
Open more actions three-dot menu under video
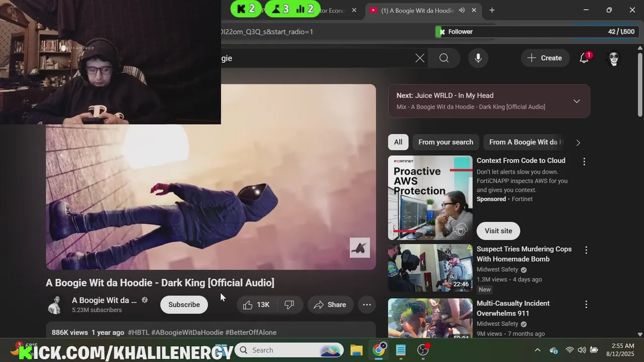point(367,305)
